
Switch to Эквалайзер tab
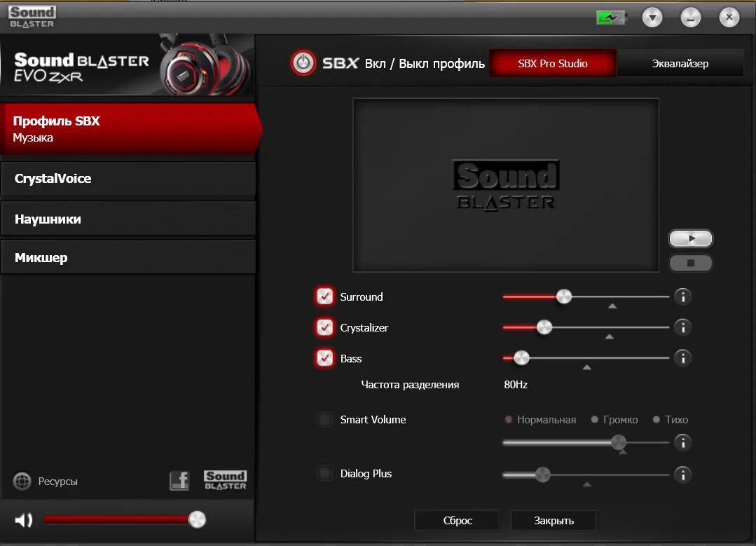point(680,63)
